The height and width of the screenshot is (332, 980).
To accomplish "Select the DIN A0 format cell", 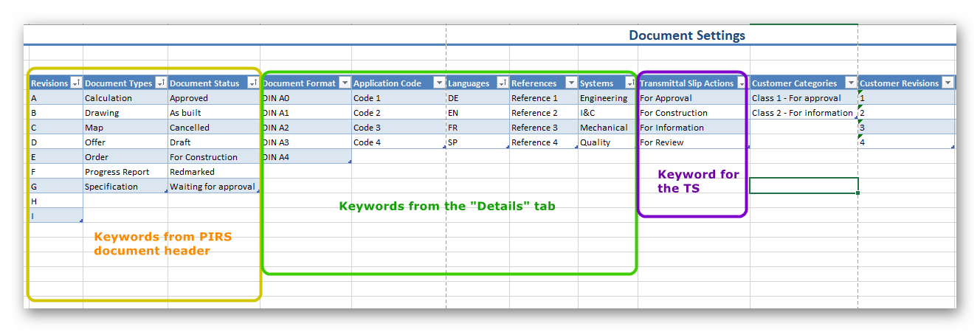I will click(306, 98).
